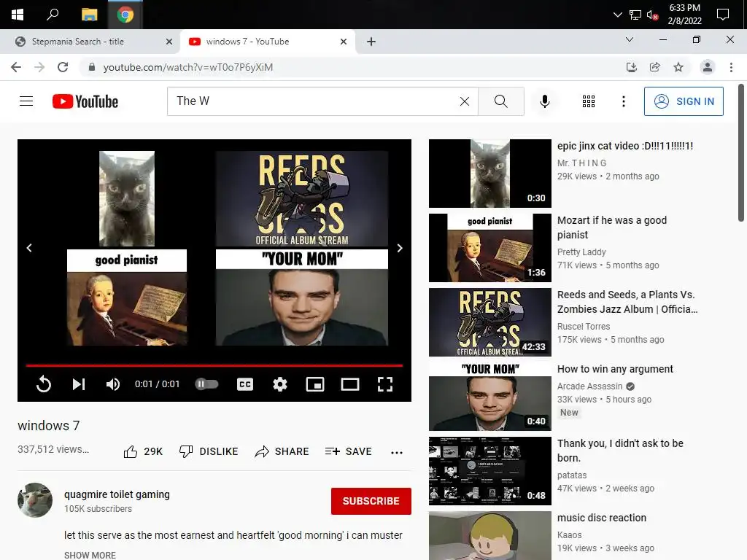Open Chrome three-dot menu
747x560 pixels.
(x=731, y=67)
